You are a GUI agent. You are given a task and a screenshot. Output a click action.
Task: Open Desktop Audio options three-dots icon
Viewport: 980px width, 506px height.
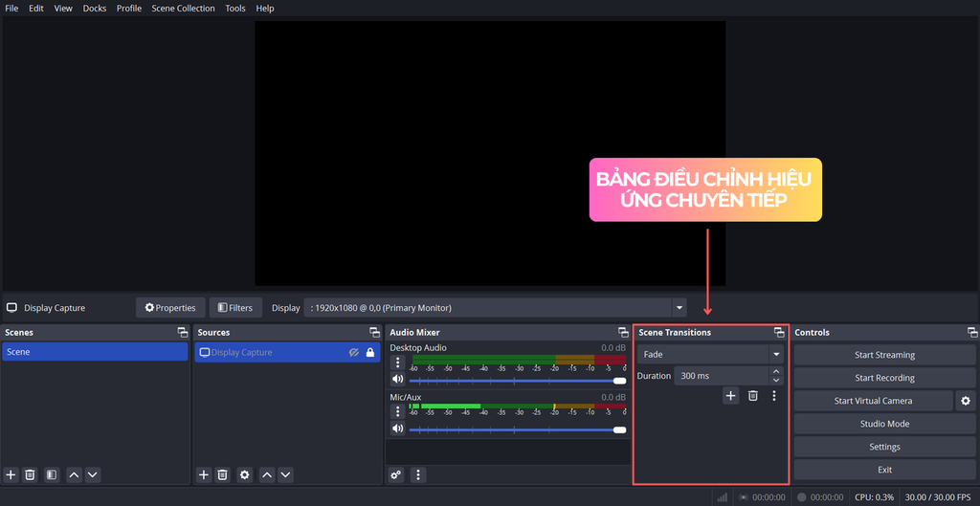[397, 363]
